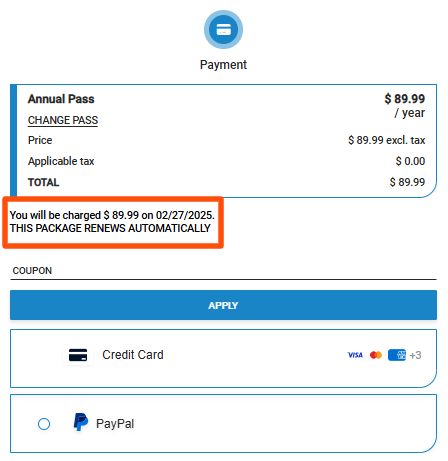Show the +3 more card types
448x461 pixels.
[x=415, y=355]
